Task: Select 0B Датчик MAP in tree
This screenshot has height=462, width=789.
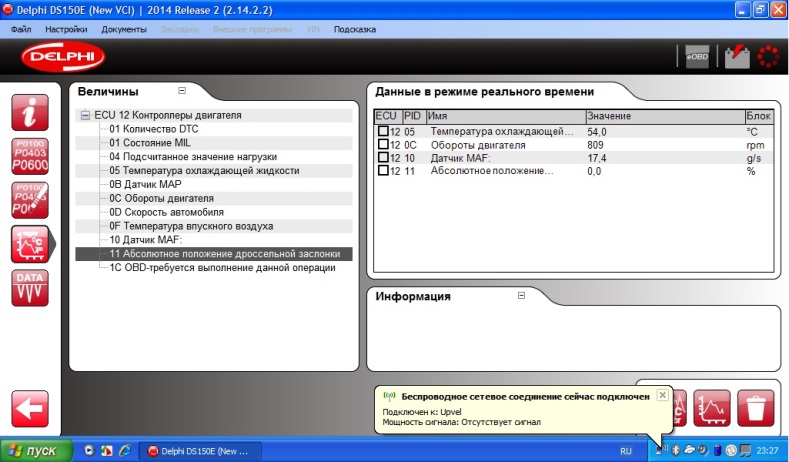Action: point(145,184)
